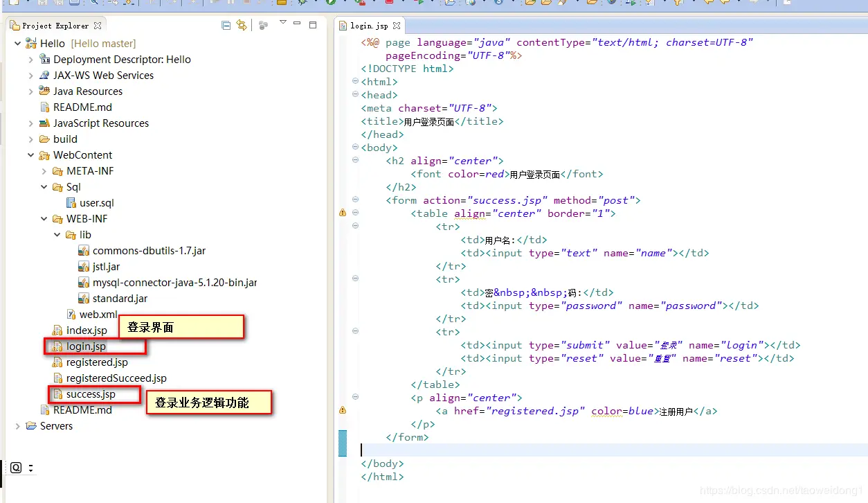
Task: Place cursor on the </html> line
Action: point(382,477)
